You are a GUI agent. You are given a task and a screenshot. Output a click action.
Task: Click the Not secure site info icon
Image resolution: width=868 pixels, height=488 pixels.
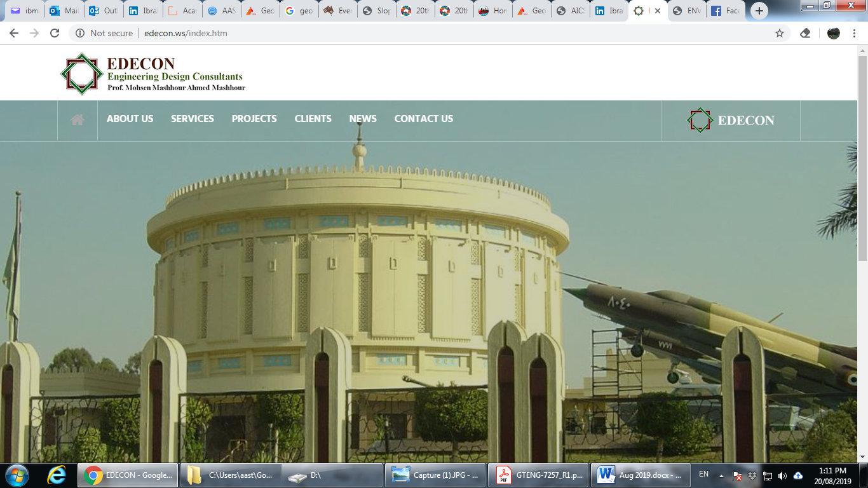80,33
